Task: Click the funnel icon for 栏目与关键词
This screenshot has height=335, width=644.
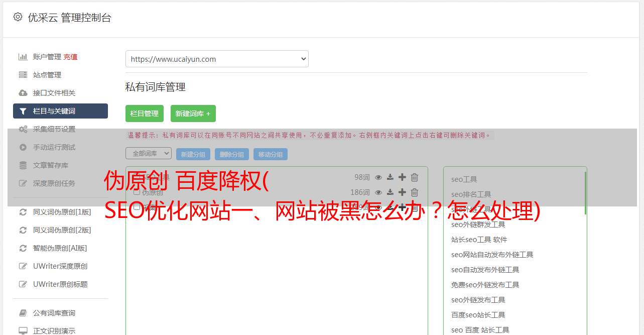Action: pos(23,111)
